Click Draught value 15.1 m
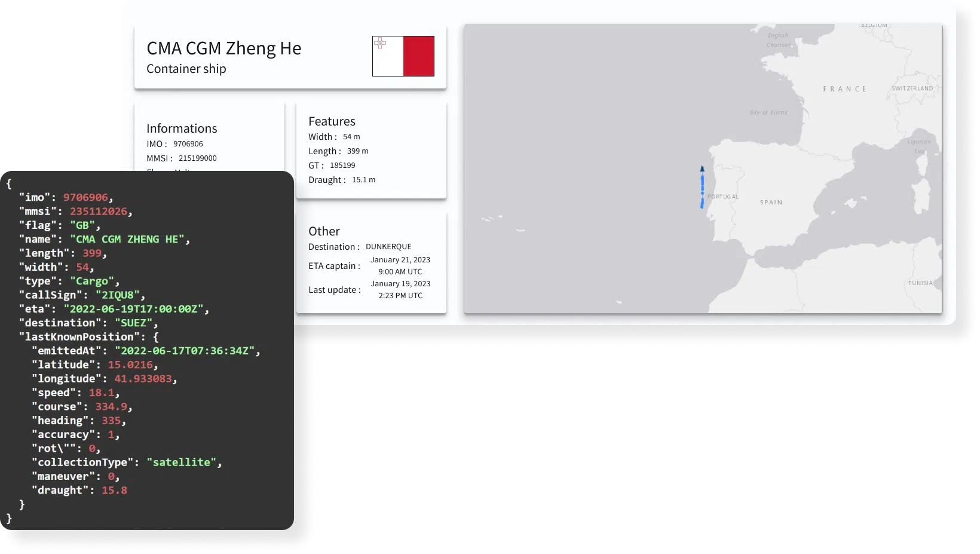 364,180
